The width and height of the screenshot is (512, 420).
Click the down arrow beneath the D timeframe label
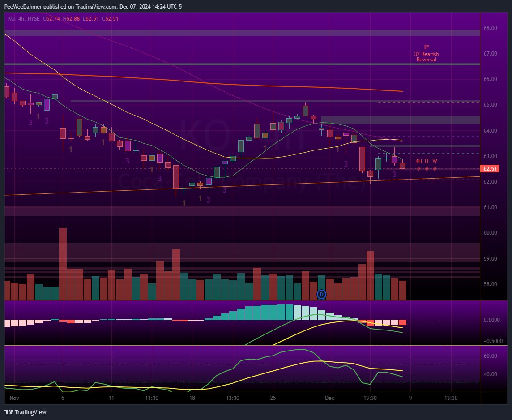click(427, 169)
